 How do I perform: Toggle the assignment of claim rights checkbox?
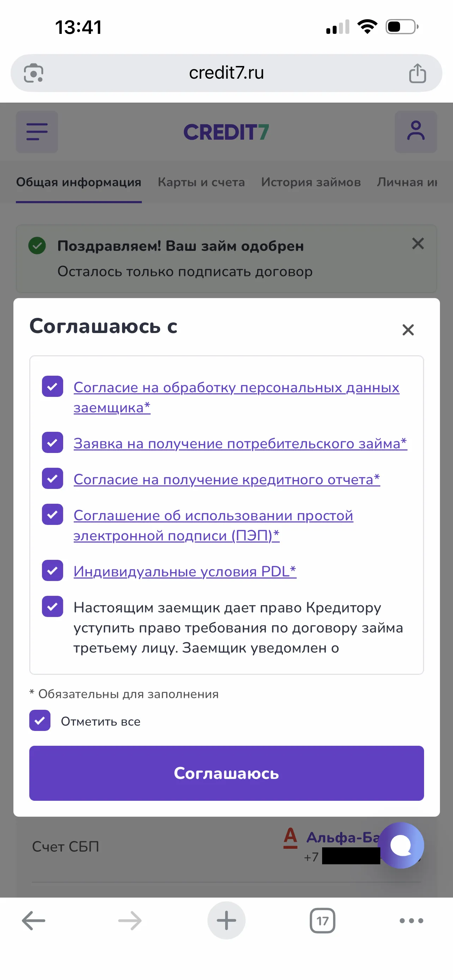click(x=53, y=606)
